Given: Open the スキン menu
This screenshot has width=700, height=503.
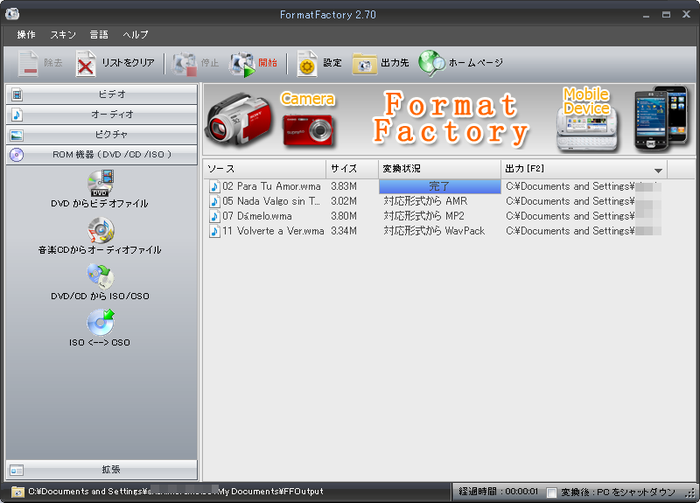Looking at the screenshot, I should coord(63,35).
